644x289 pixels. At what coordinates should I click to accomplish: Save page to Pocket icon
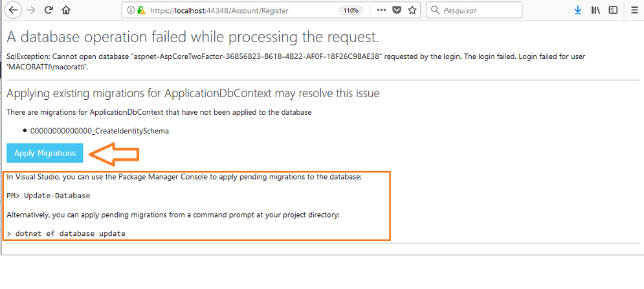tap(397, 10)
